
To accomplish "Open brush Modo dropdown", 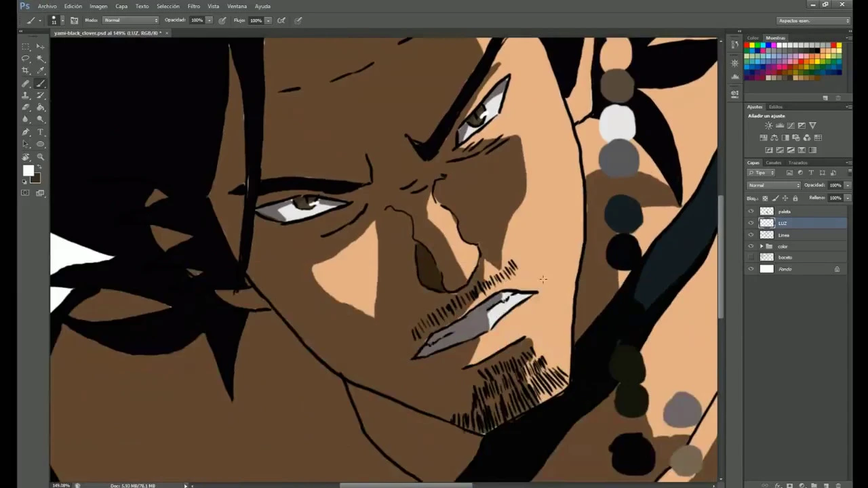I will [130, 20].
